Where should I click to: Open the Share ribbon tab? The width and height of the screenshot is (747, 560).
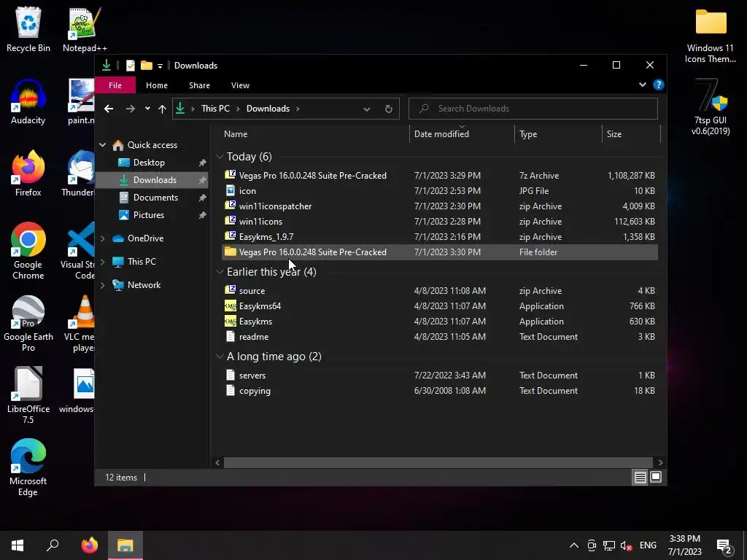point(199,85)
